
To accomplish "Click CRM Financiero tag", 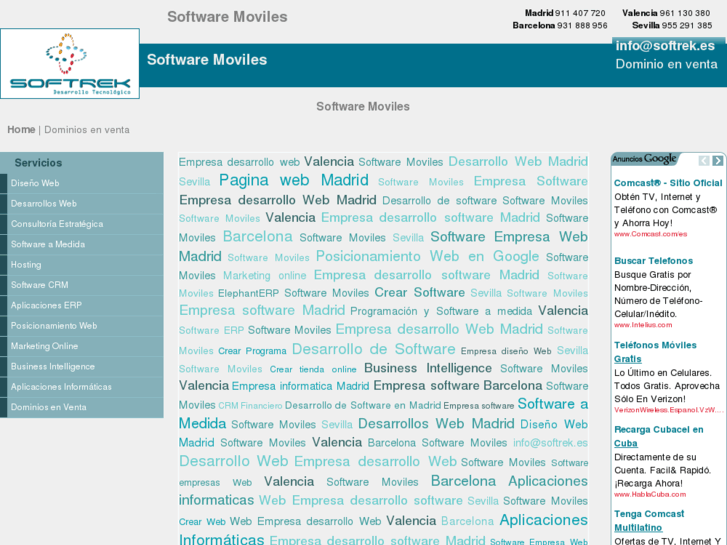I will [250, 406].
